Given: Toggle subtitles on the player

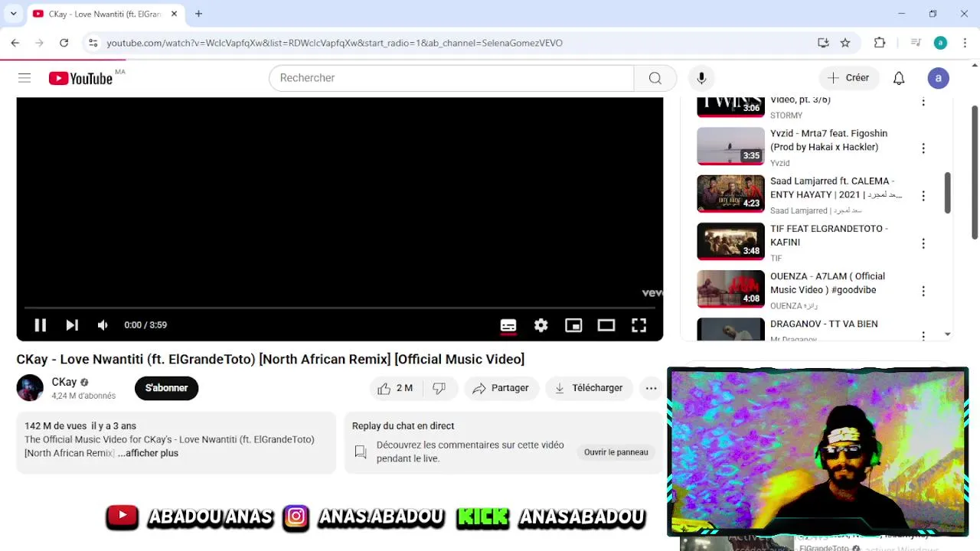Looking at the screenshot, I should (x=508, y=325).
